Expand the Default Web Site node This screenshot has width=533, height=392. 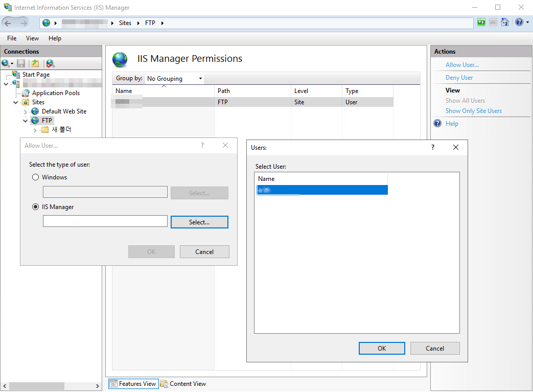[x=25, y=111]
